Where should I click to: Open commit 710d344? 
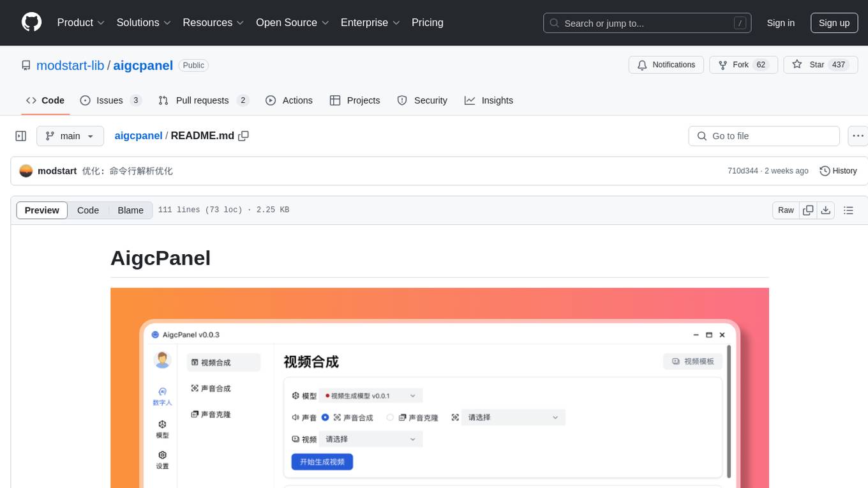click(743, 171)
